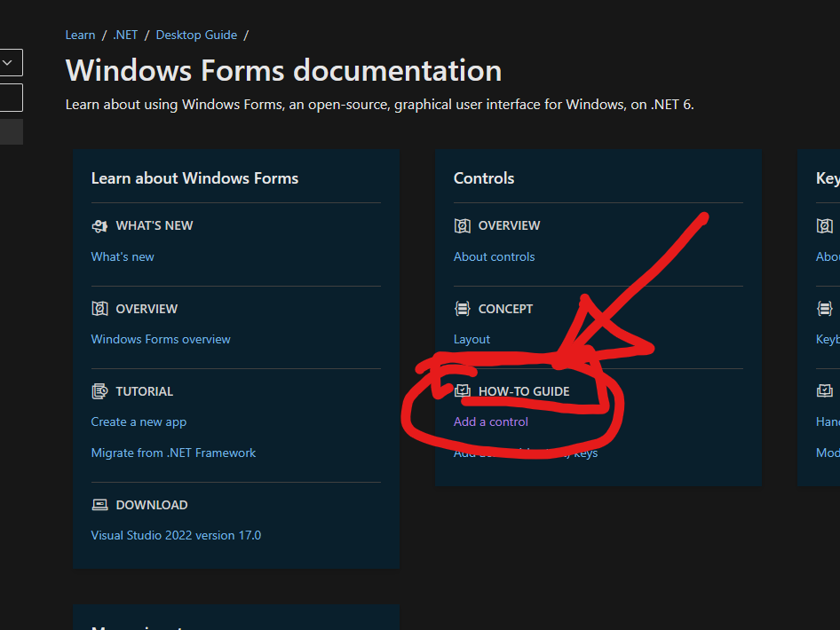
Task: Open Visual Studio 2022 version 17.0 link
Action: click(x=176, y=535)
